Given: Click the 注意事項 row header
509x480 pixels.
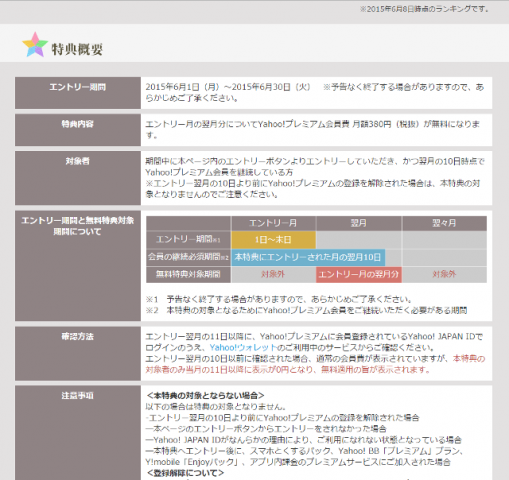Looking at the screenshot, I should coord(78,433).
